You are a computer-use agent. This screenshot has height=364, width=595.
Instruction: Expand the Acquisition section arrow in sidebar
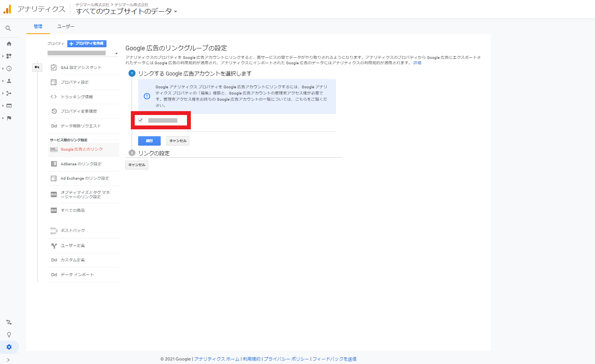tap(3, 93)
